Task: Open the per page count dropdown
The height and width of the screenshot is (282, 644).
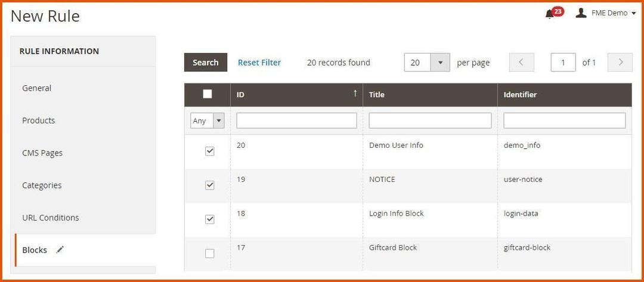Action: point(440,63)
